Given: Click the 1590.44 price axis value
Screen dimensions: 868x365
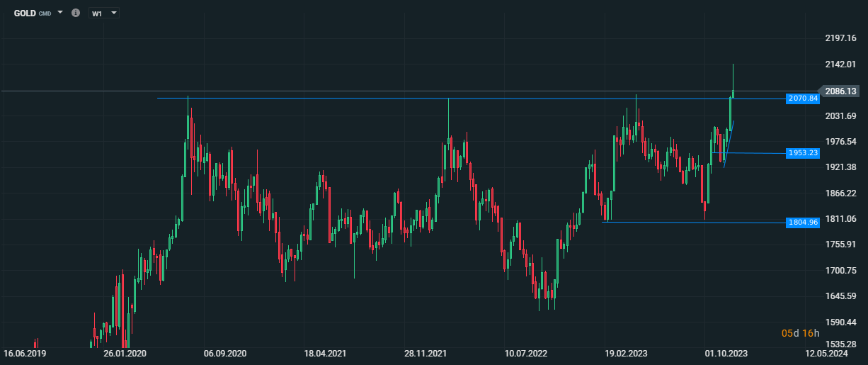Looking at the screenshot, I should [841, 322].
